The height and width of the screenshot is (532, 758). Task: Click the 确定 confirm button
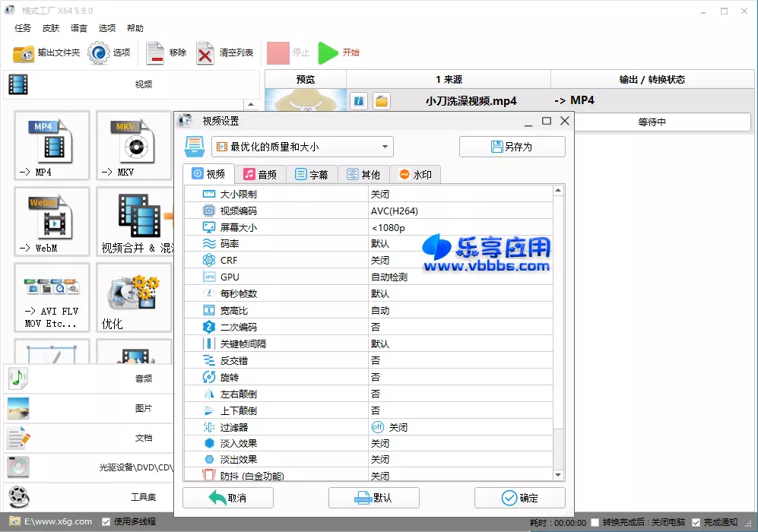[519, 498]
